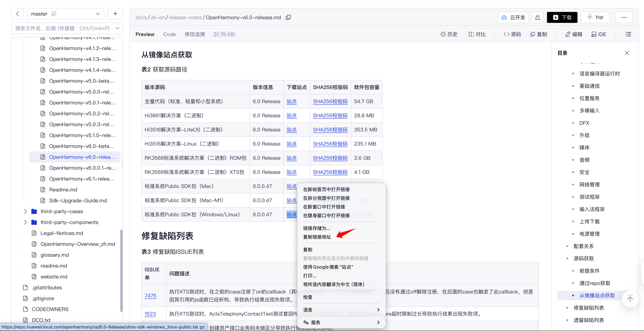This screenshot has width=644, height=331.
Task: Close the 目录 outline panel
Action: click(627, 53)
